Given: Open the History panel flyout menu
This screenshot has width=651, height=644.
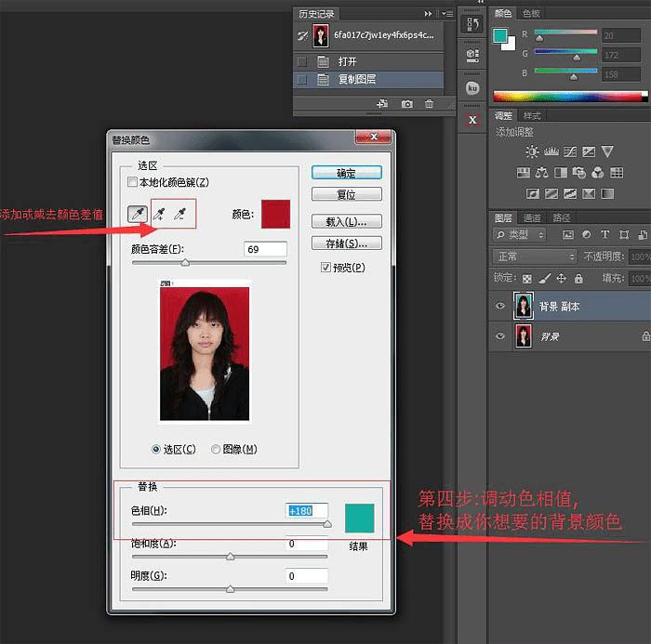Looking at the screenshot, I should click(x=447, y=14).
